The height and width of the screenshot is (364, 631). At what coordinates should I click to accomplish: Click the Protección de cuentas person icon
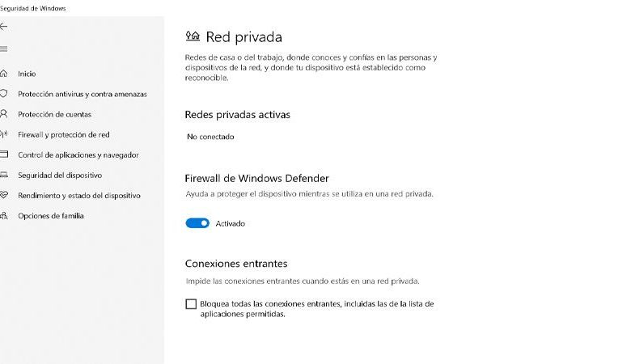click(4, 114)
